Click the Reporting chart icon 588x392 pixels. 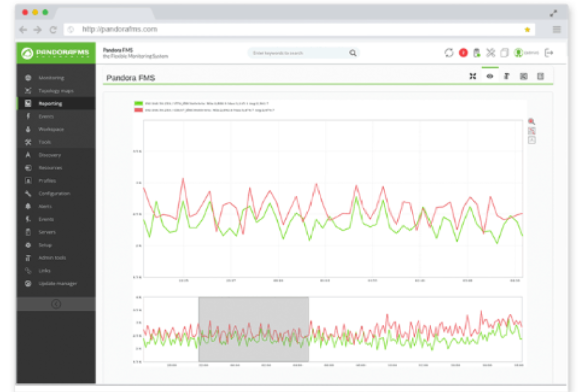pos(28,104)
